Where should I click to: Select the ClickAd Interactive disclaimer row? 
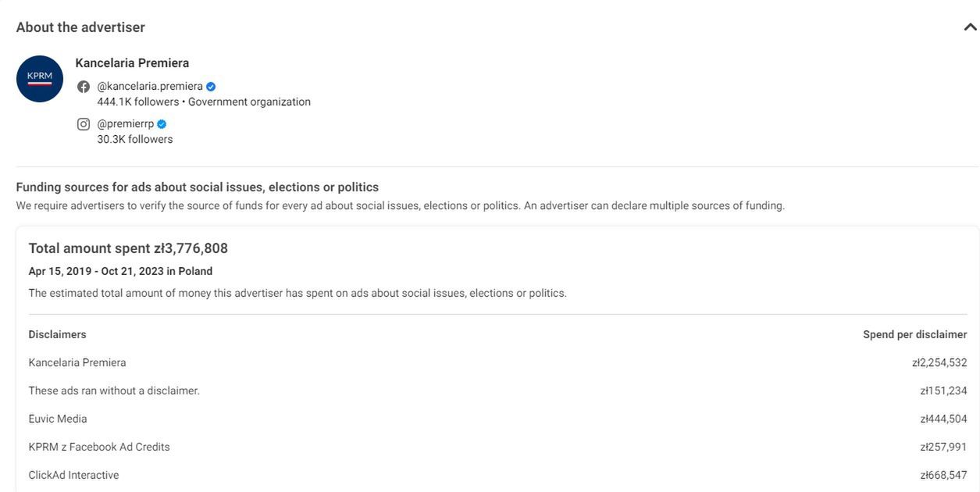497,475
